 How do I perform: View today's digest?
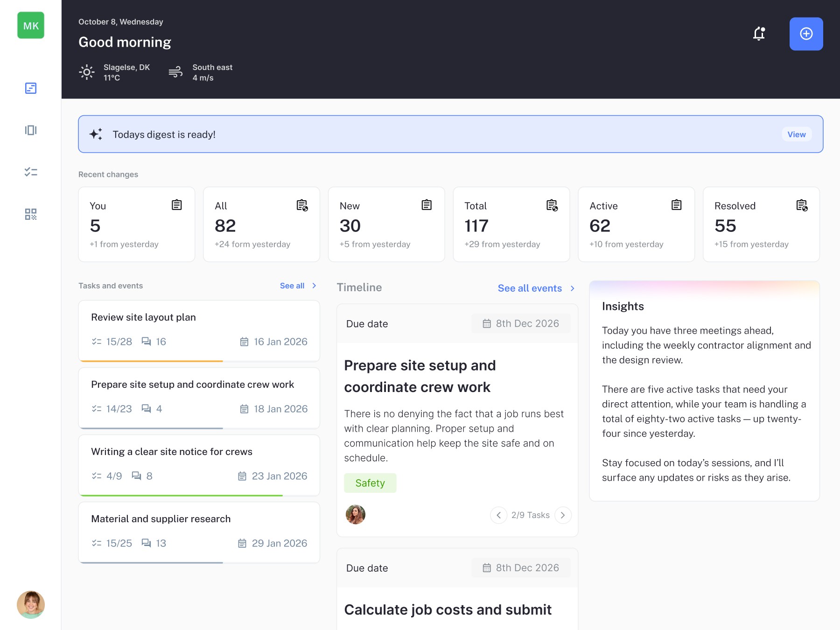[x=796, y=134]
